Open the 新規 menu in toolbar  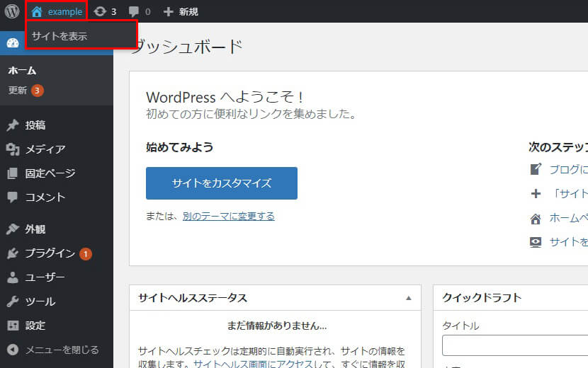(x=188, y=11)
